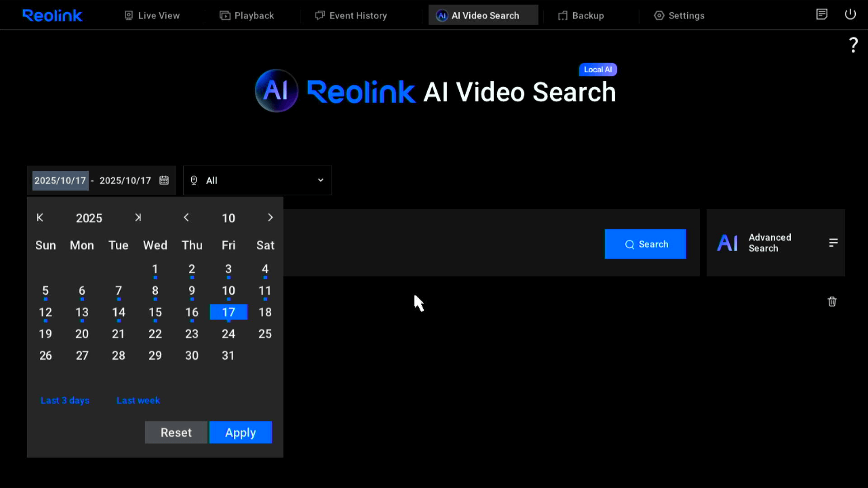The width and height of the screenshot is (868, 488).
Task: Open the Settings tab
Action: tap(679, 15)
